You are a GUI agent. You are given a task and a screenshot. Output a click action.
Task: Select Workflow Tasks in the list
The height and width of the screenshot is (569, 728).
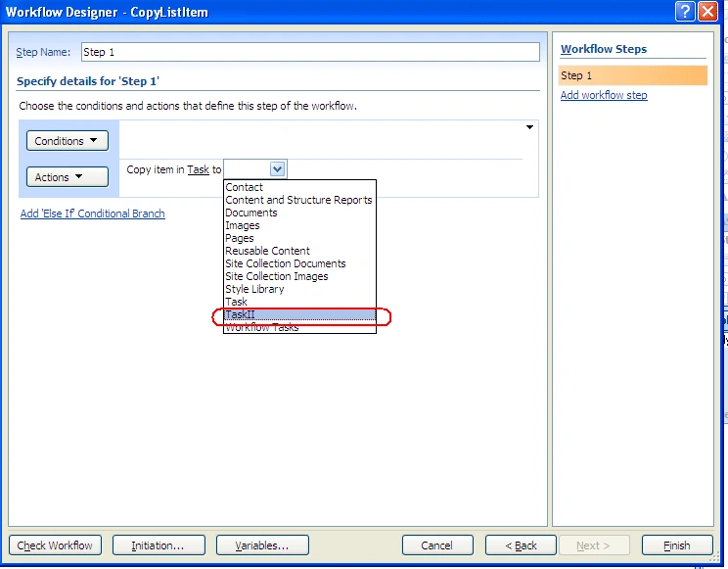299,327
